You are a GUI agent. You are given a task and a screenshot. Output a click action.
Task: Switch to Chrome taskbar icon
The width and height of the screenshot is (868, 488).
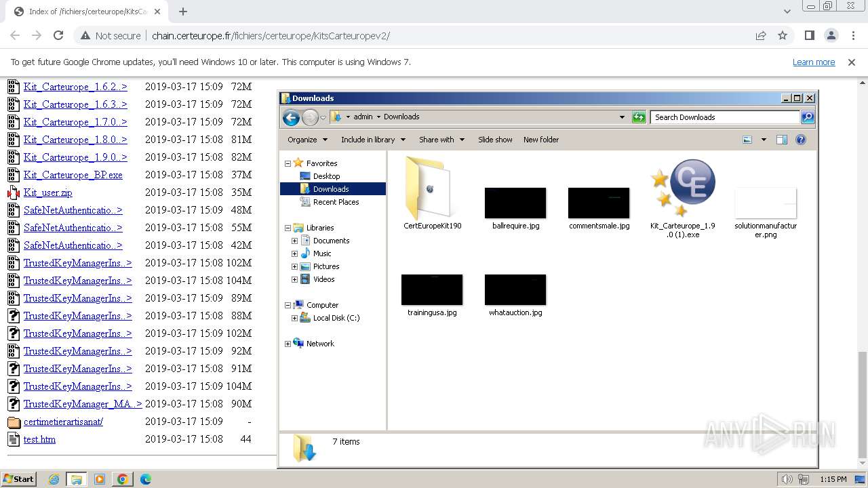click(x=123, y=479)
